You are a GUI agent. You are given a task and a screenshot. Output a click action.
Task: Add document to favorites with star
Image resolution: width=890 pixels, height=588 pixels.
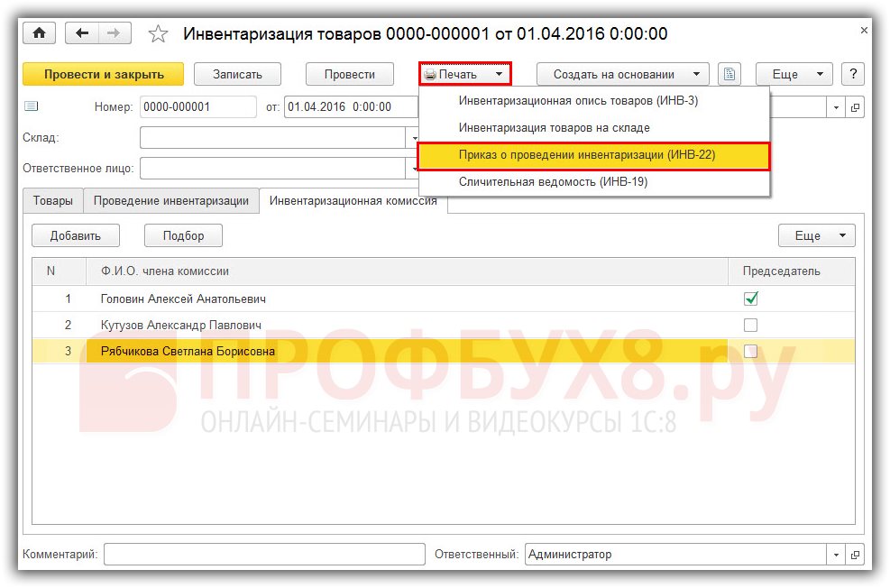coord(158,34)
